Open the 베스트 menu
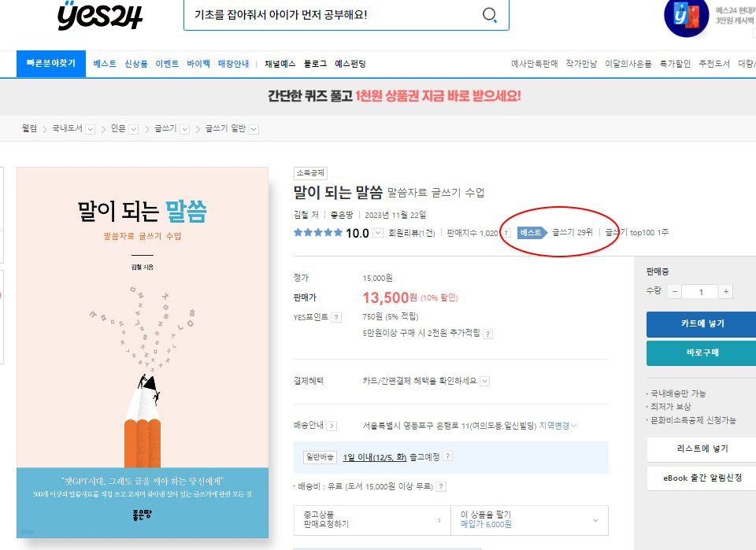The height and width of the screenshot is (550, 756). (x=105, y=64)
